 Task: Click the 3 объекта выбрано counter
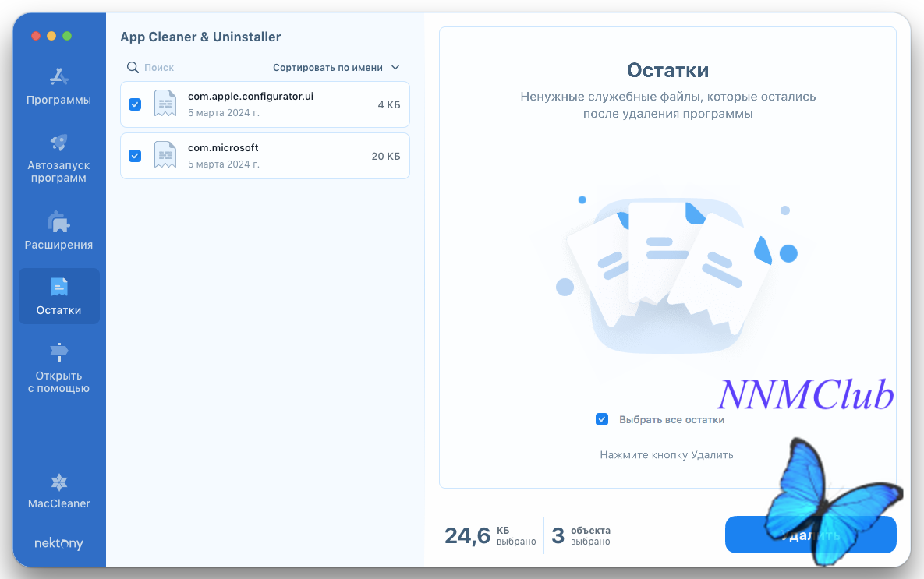(581, 535)
